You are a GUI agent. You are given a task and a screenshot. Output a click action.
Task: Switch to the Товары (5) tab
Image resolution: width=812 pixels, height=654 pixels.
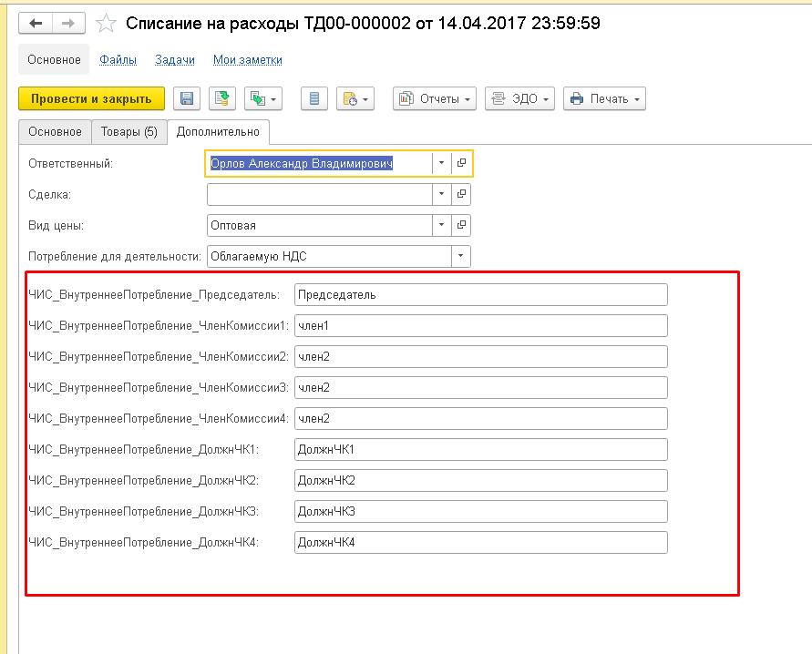(x=128, y=132)
